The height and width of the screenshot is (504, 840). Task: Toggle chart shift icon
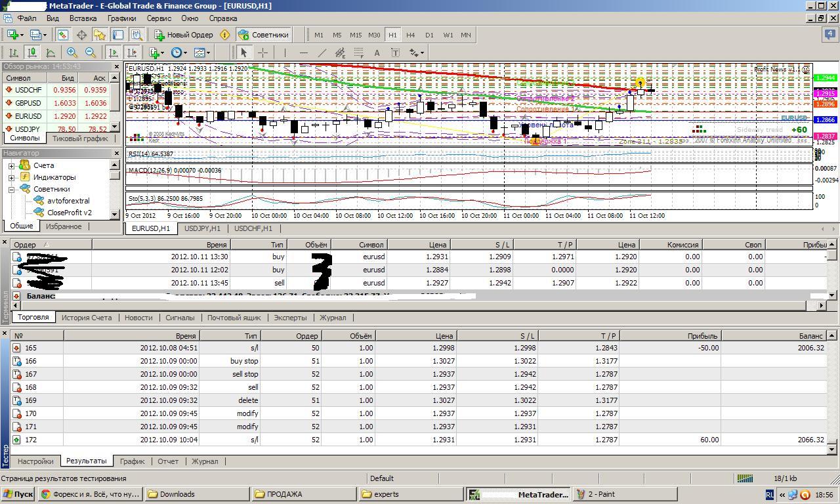click(x=132, y=52)
